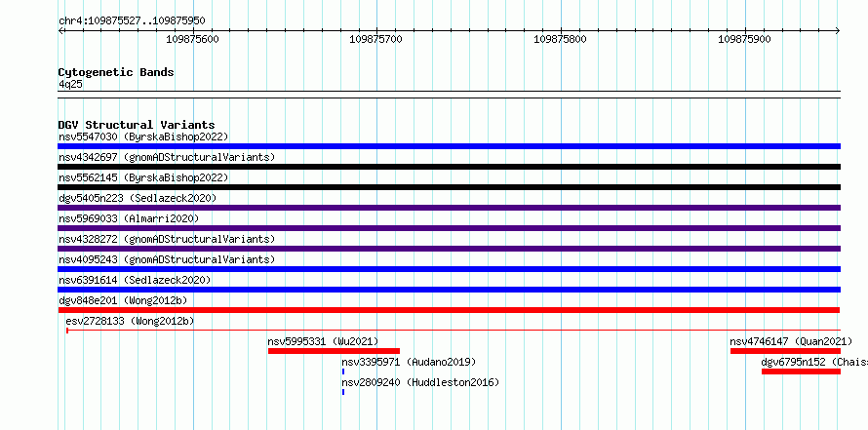The image size is (868, 430).
Task: Open variant nsv5562145 (ByrskaBishop2022) label
Action: click(143, 177)
